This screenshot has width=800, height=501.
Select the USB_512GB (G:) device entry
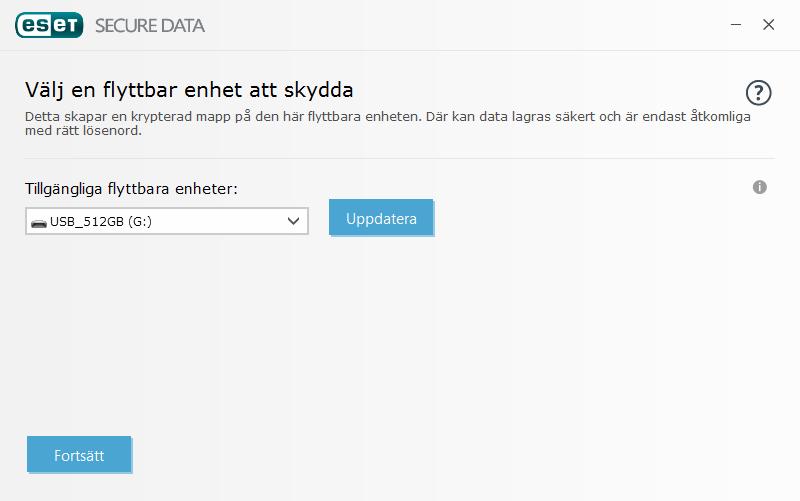[98, 222]
